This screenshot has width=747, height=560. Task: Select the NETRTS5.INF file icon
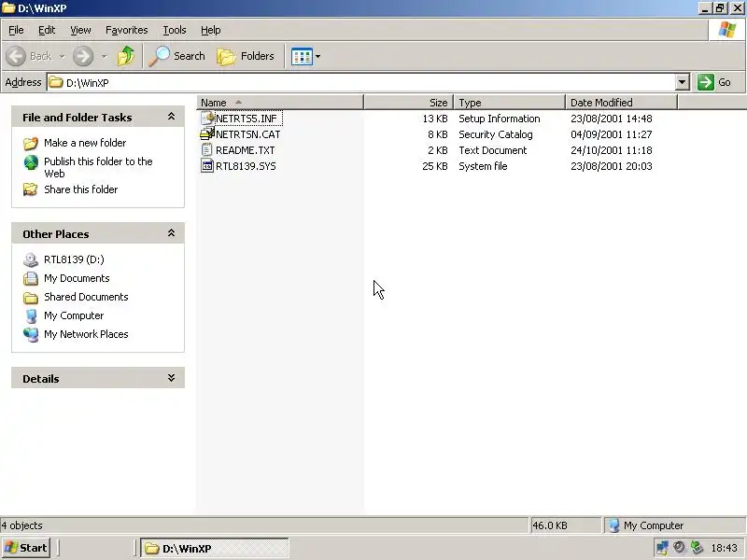coord(207,119)
